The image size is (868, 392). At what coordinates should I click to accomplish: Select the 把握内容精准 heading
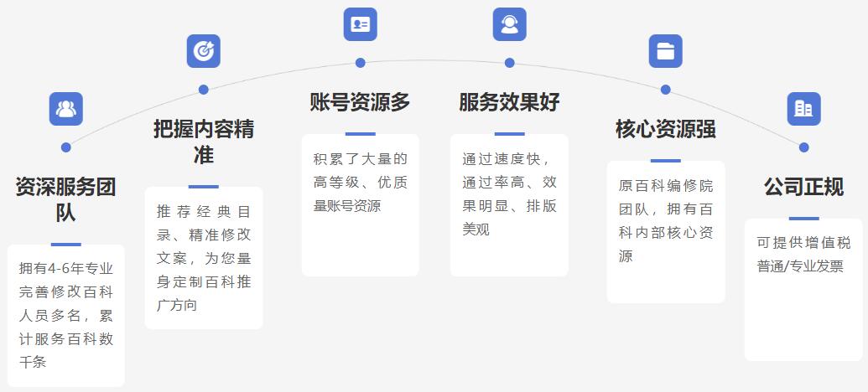coord(203,142)
